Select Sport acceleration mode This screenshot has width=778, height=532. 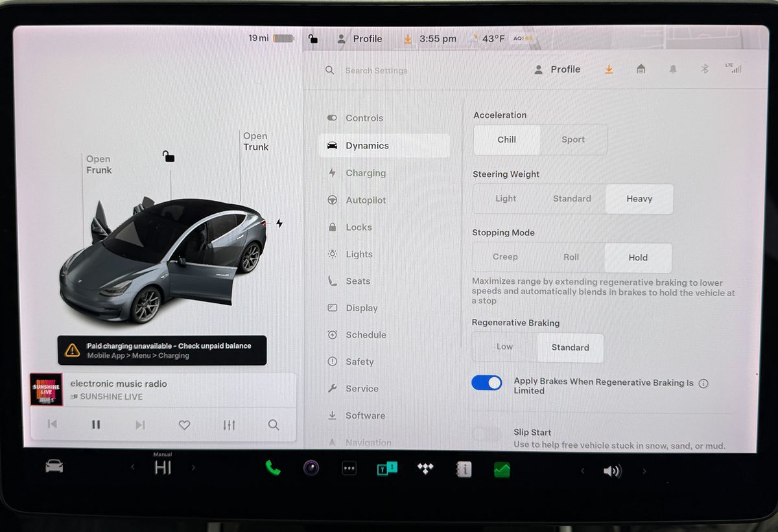point(573,140)
